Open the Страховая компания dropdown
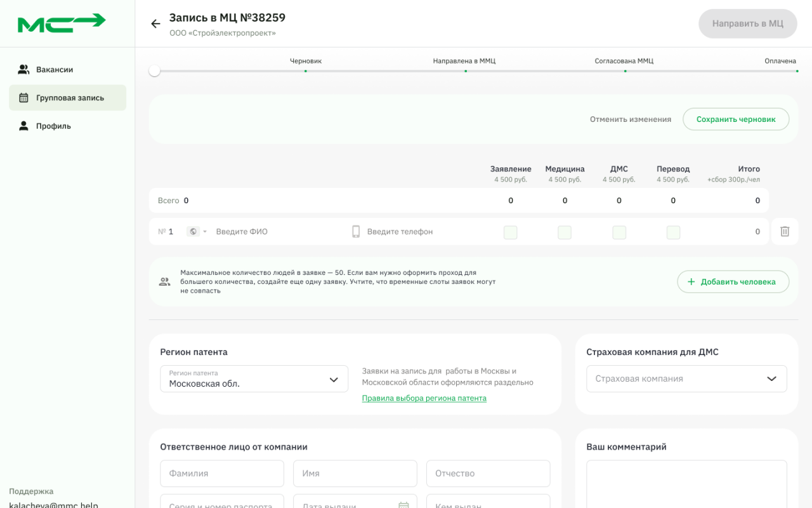 point(686,378)
